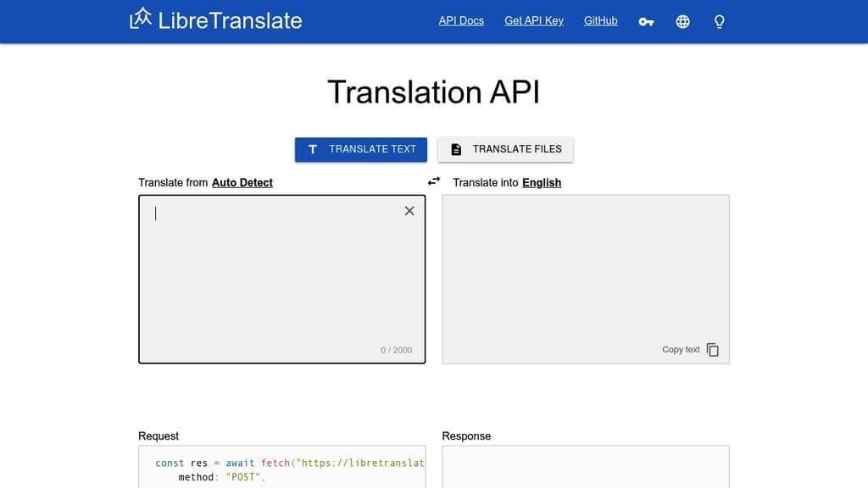Screen dimensions: 868x488
Task: Switch to the Translate Files tab
Action: [506, 148]
